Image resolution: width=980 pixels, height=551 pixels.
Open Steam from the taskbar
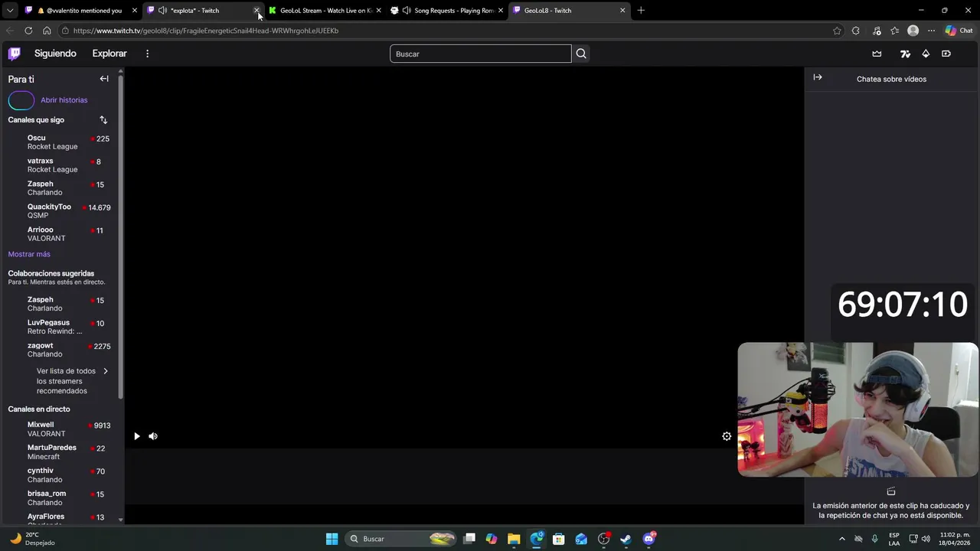(x=626, y=539)
